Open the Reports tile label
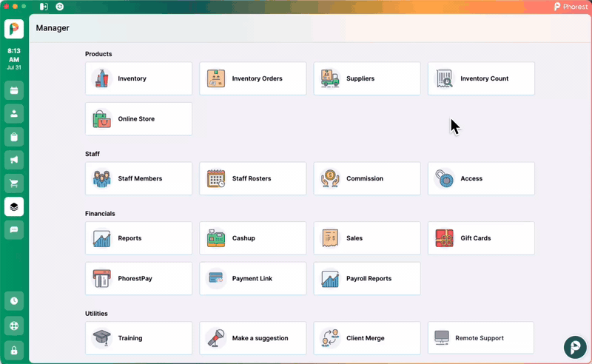592x364 pixels. (129, 238)
